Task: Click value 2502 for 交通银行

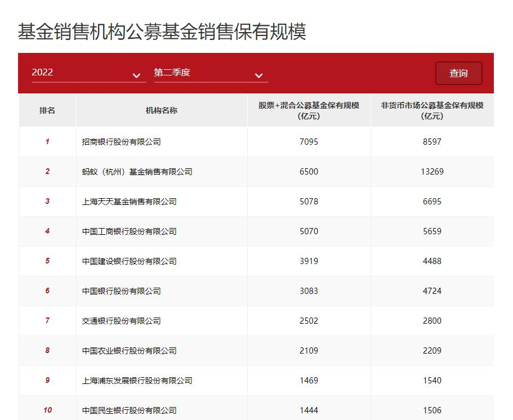Action: point(309,320)
